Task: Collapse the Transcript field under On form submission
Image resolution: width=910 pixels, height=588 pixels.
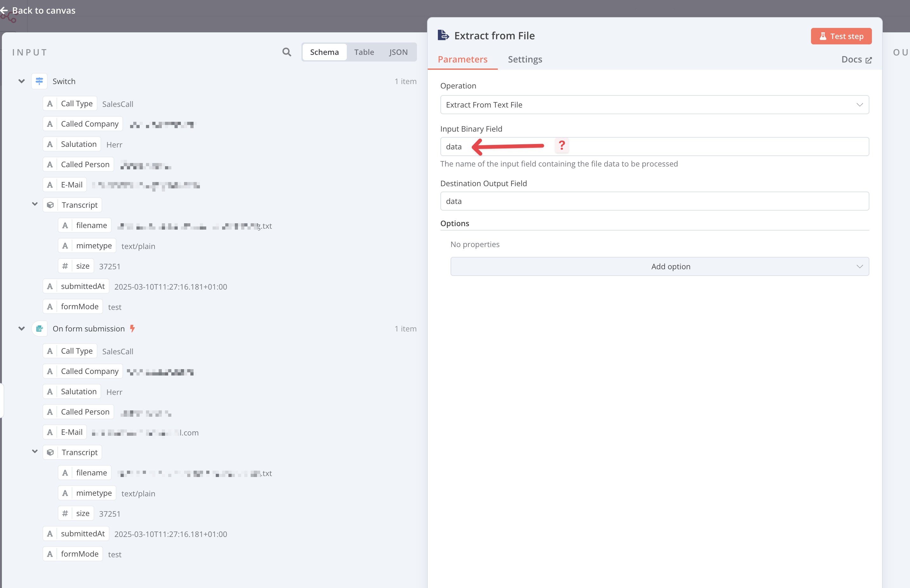Action: tap(35, 451)
